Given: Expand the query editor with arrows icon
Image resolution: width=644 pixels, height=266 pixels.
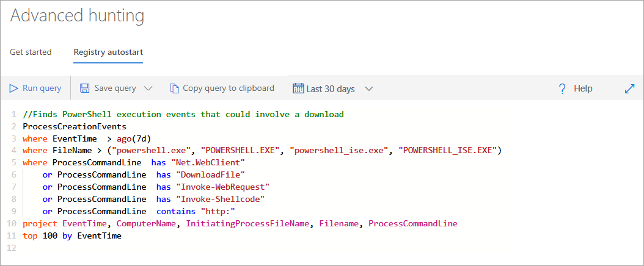Looking at the screenshot, I should [629, 88].
